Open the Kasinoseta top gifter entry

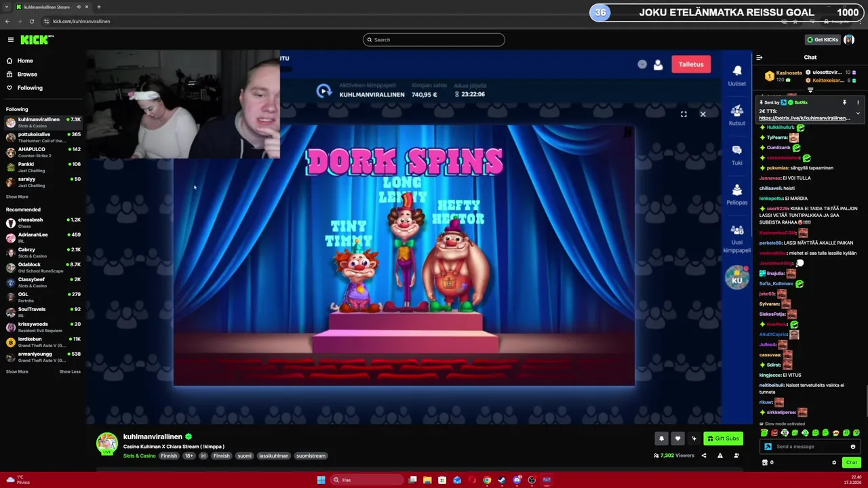(x=784, y=76)
